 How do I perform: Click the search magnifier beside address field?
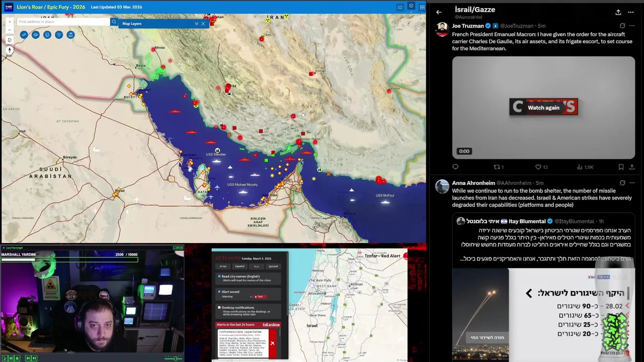pyautogui.click(x=114, y=22)
